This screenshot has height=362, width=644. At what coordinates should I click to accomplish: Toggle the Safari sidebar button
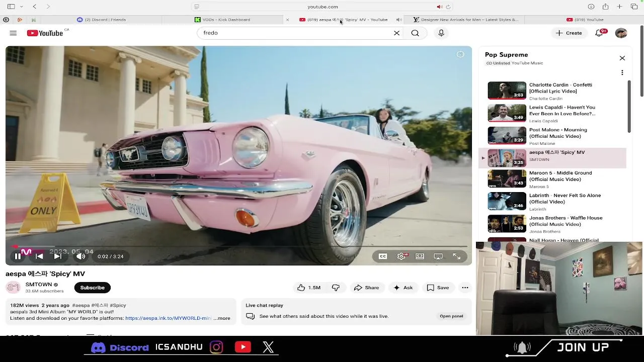[11, 7]
